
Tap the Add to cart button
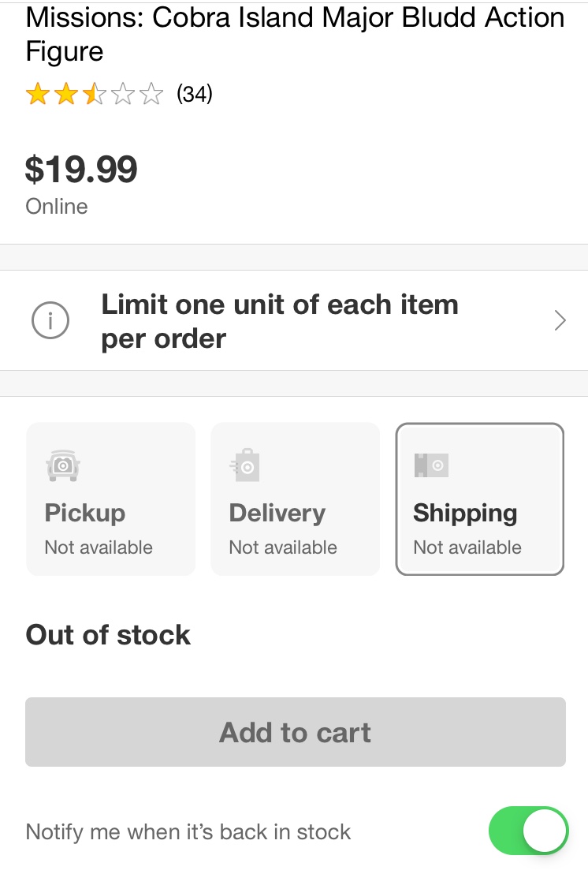coord(295,732)
